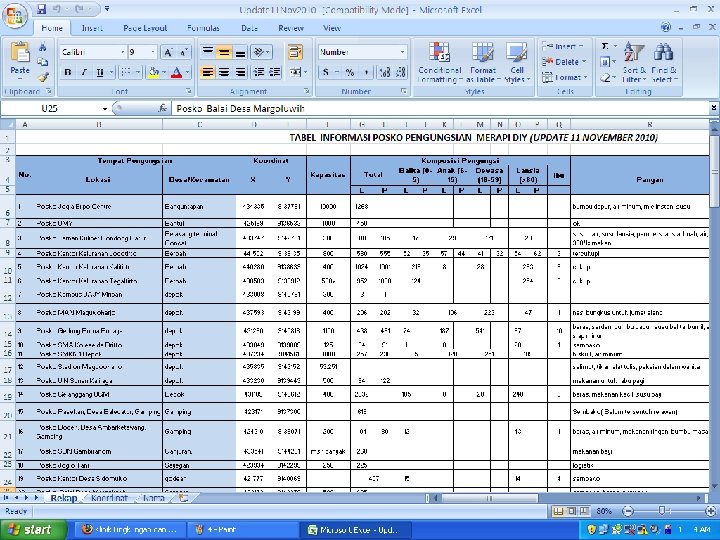Click the Decrease Indent icon
The height and width of the screenshot is (540, 720).
(x=259, y=72)
